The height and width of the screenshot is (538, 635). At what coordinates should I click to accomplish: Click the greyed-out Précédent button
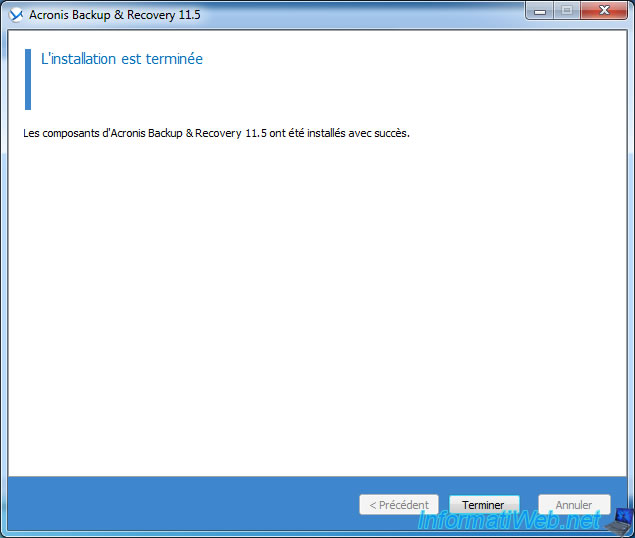[398, 505]
